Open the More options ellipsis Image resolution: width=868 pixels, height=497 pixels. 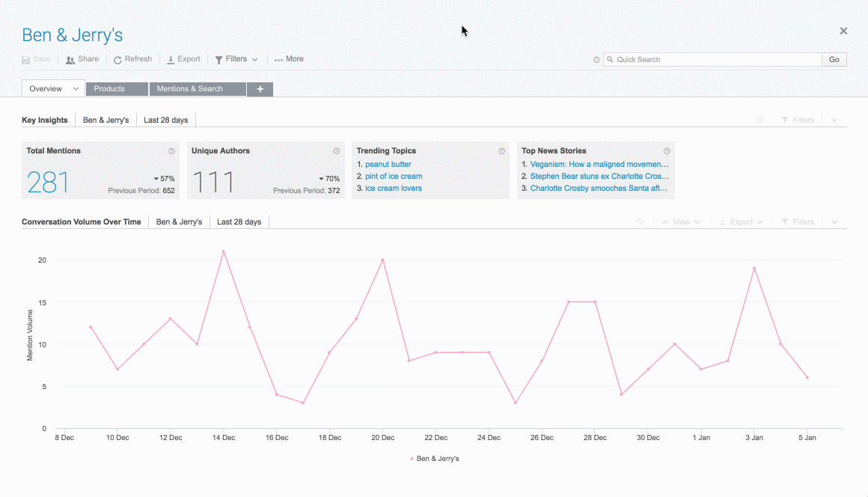[x=279, y=60]
